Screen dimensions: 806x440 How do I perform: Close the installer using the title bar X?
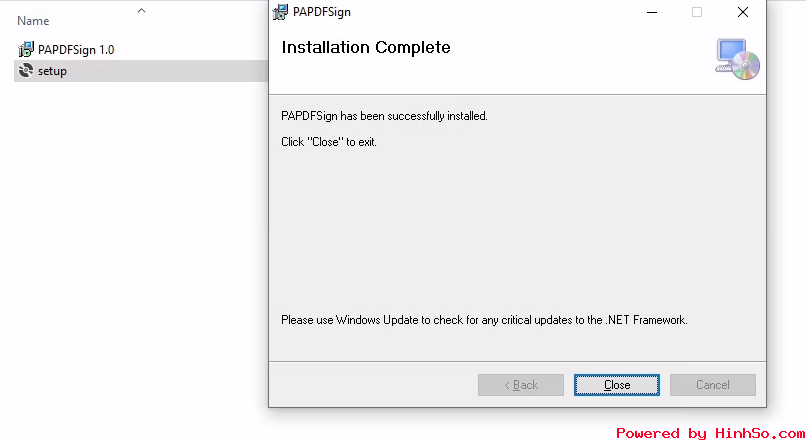(743, 12)
